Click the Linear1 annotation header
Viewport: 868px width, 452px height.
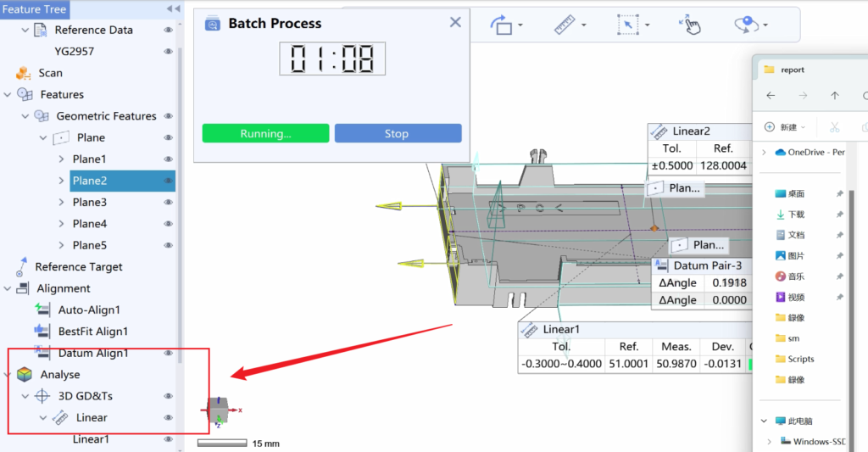click(634, 330)
